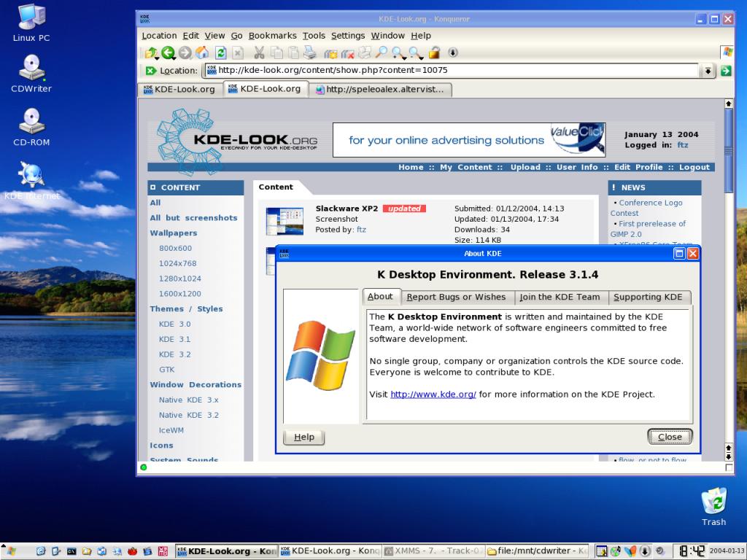This screenshot has height=560, width=747.
Task: Clear the location bar with the green X icon
Action: 150,71
